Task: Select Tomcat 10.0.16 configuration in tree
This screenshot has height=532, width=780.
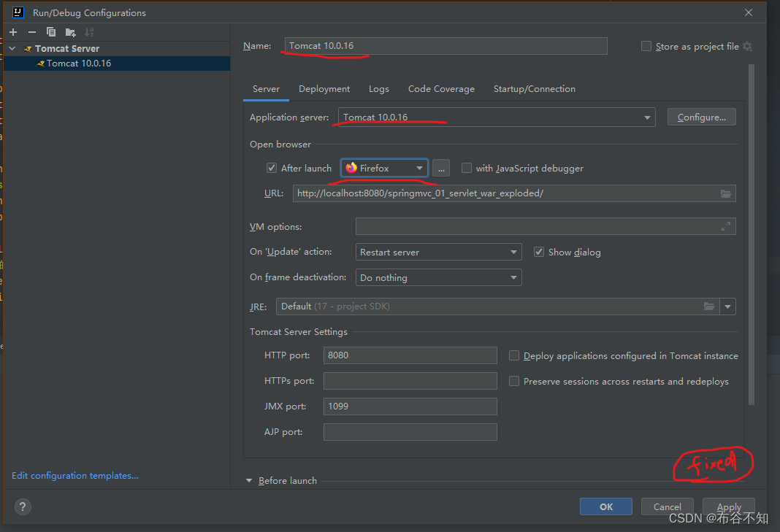Action: [x=116, y=63]
